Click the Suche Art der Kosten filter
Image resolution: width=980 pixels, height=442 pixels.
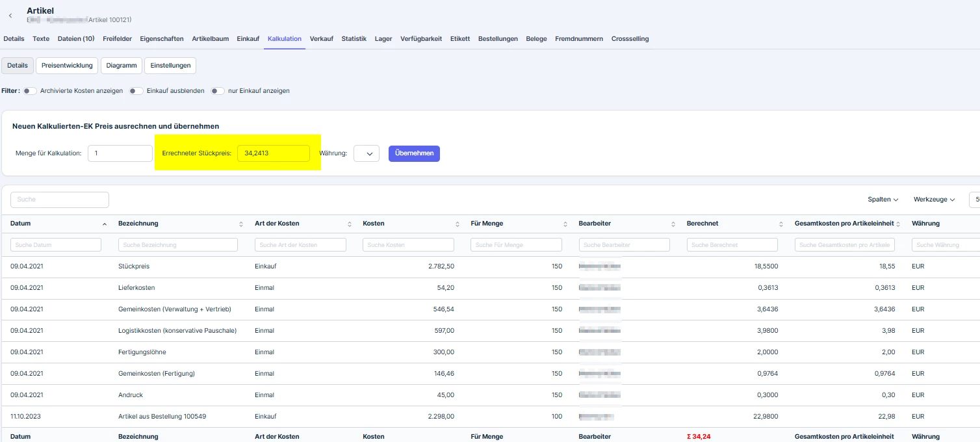[300, 244]
